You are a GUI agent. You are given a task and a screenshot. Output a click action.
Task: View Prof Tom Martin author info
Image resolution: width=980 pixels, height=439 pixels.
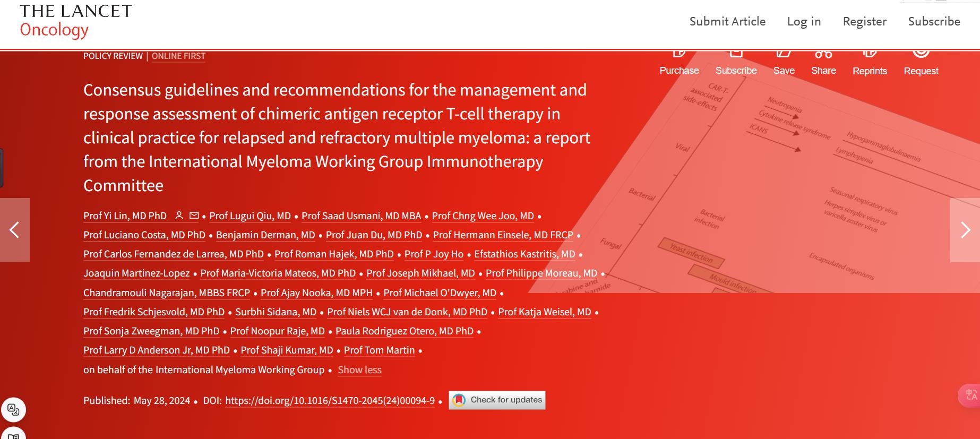point(379,350)
